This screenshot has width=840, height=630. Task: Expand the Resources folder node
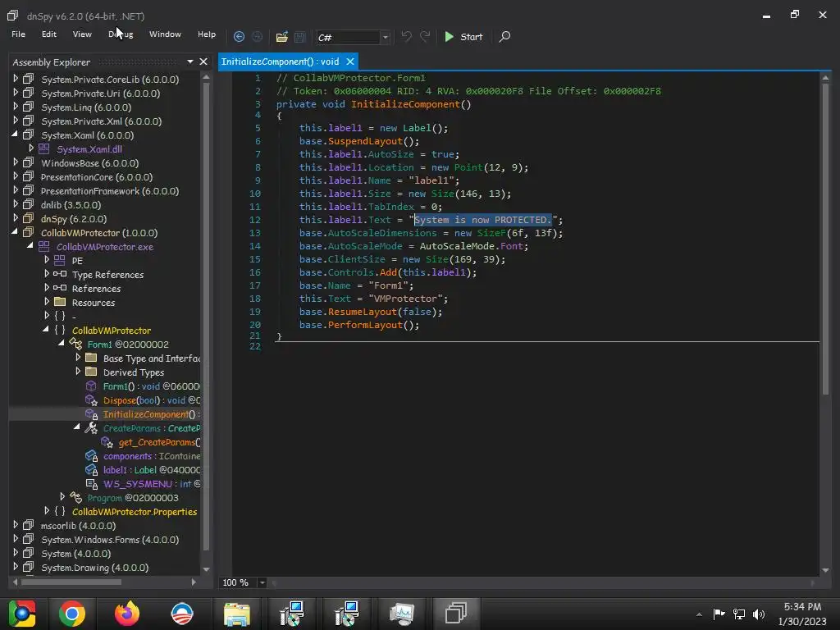pyautogui.click(x=47, y=302)
